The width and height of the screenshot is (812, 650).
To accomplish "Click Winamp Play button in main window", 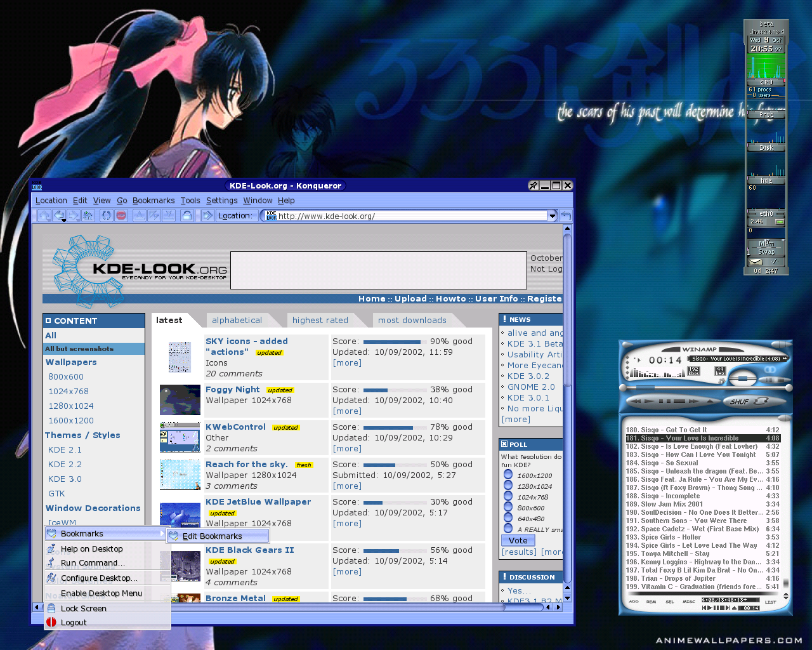I will click(649, 401).
